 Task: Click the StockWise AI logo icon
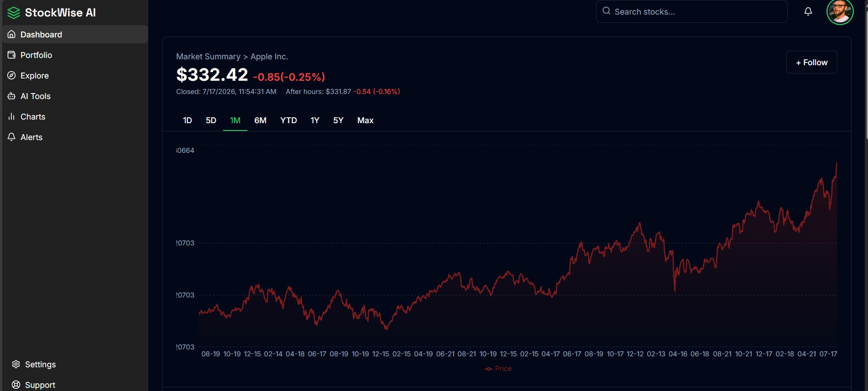tap(14, 13)
